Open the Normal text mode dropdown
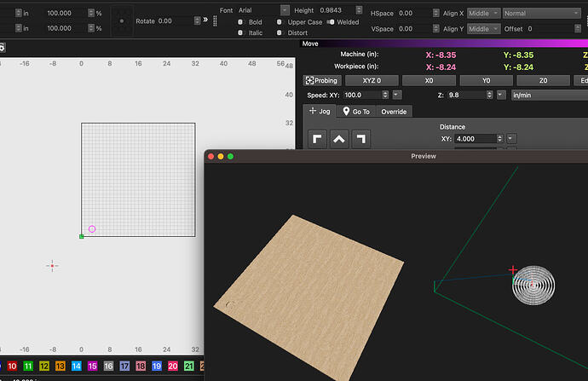 (541, 13)
